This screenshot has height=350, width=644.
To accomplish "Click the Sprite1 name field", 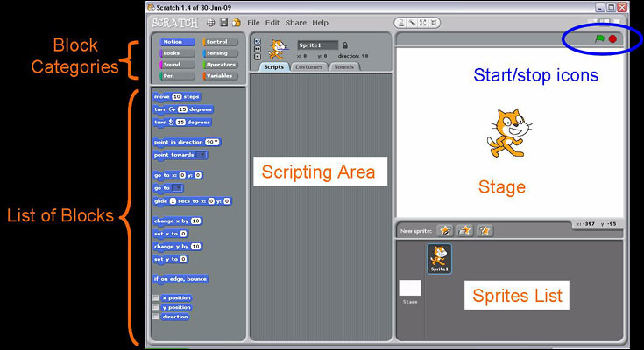I will [318, 45].
